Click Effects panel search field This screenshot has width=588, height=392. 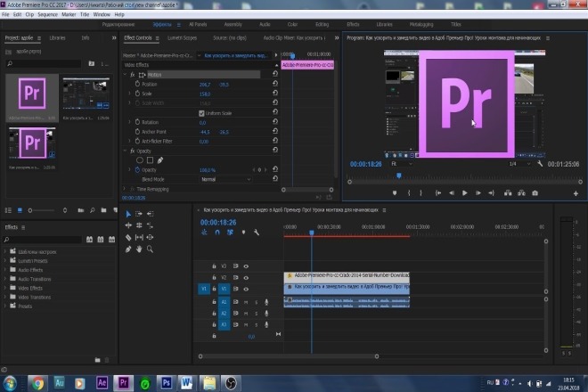[x=43, y=240]
